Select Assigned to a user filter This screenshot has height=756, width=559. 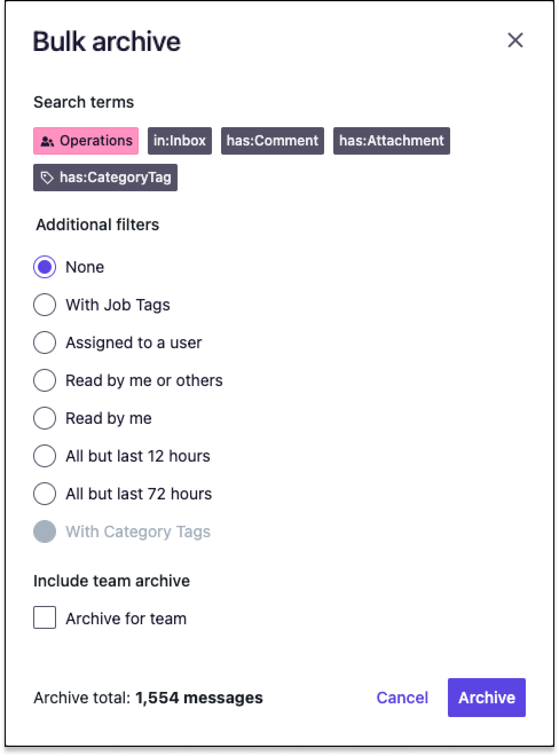(x=45, y=342)
